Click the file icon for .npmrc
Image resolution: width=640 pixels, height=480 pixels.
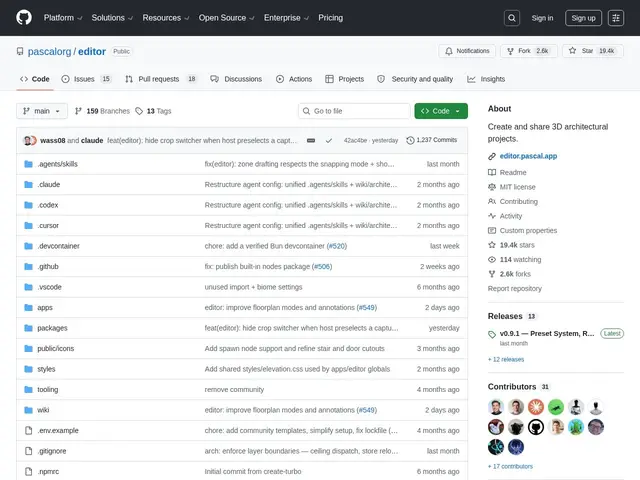tap(28, 471)
